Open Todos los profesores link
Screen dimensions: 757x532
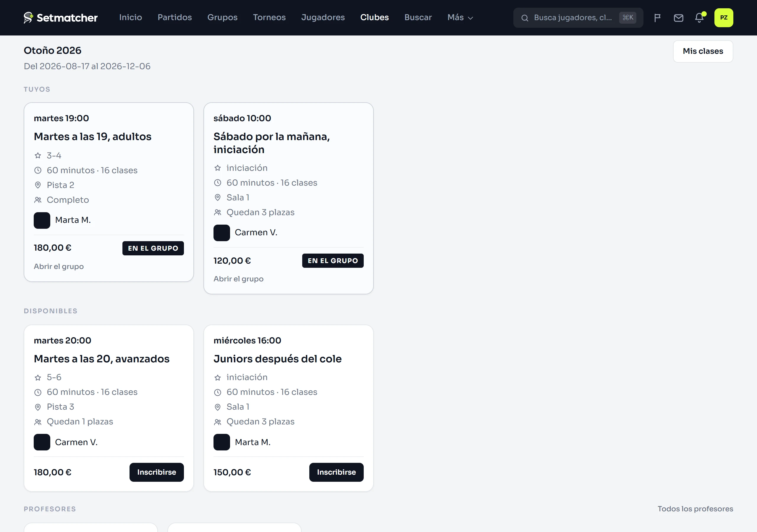[x=695, y=509]
